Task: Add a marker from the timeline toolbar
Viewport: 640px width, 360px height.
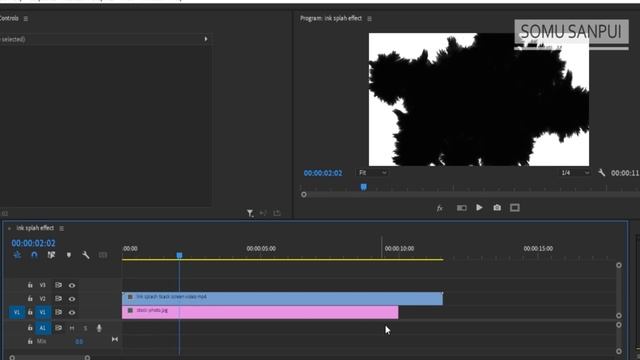Action: point(69,255)
